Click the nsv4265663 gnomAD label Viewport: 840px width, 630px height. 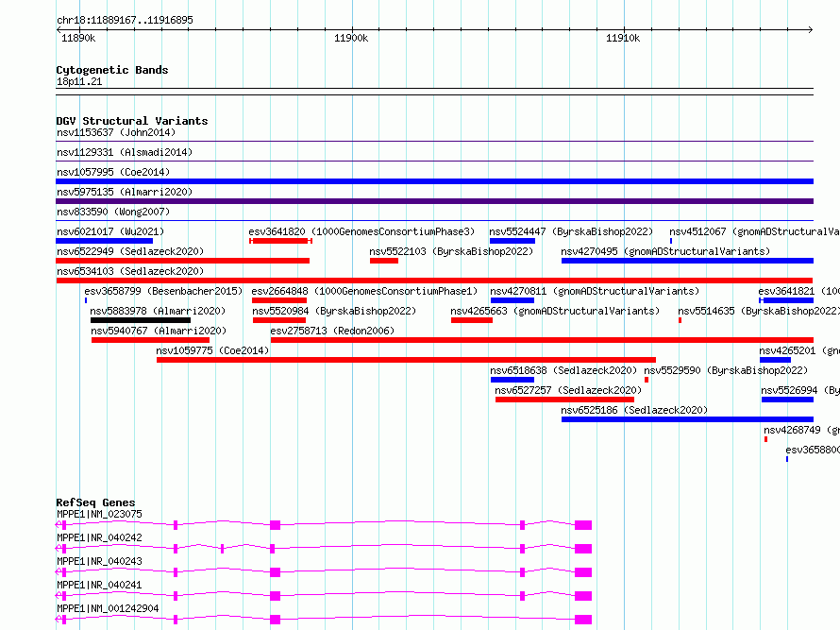click(x=555, y=311)
